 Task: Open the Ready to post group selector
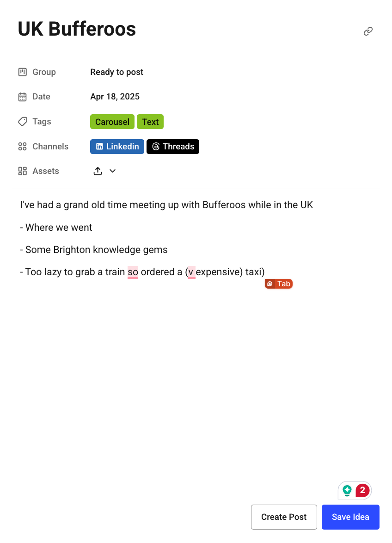click(116, 72)
